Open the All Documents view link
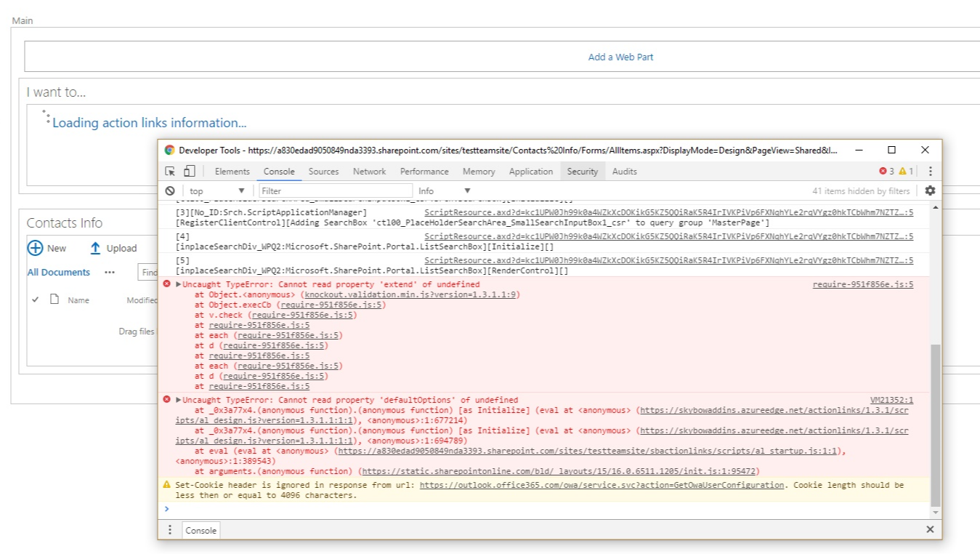The width and height of the screenshot is (980, 554). pos(59,272)
